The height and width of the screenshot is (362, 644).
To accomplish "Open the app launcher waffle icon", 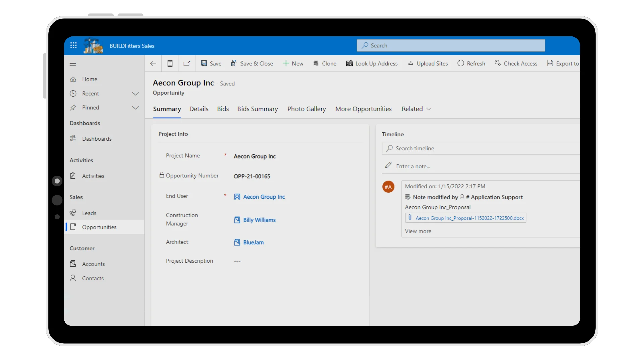I will [73, 45].
